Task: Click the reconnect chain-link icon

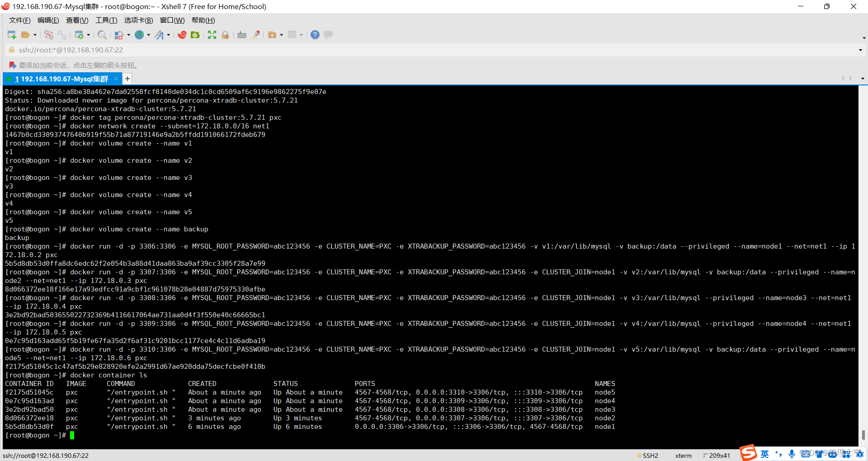Action: 62,35
